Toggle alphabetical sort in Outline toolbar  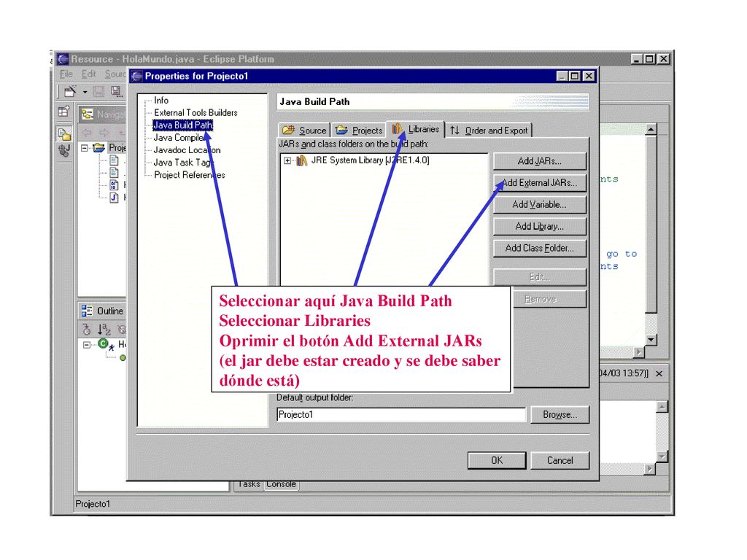pos(104,329)
